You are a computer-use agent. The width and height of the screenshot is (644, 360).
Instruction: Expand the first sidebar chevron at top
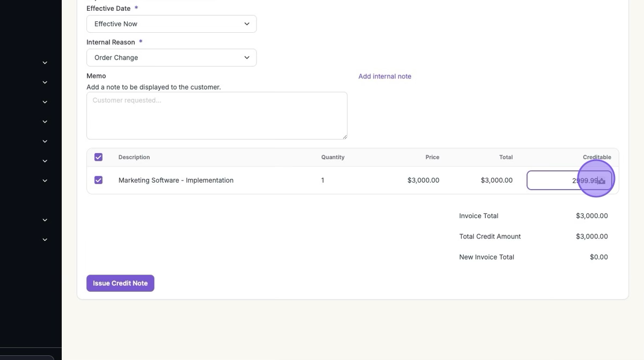[45, 63]
